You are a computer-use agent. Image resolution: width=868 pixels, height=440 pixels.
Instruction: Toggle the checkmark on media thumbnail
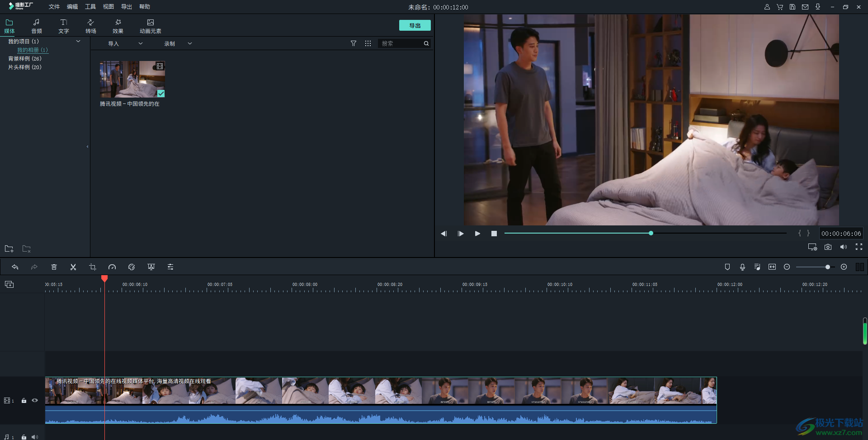coord(161,94)
